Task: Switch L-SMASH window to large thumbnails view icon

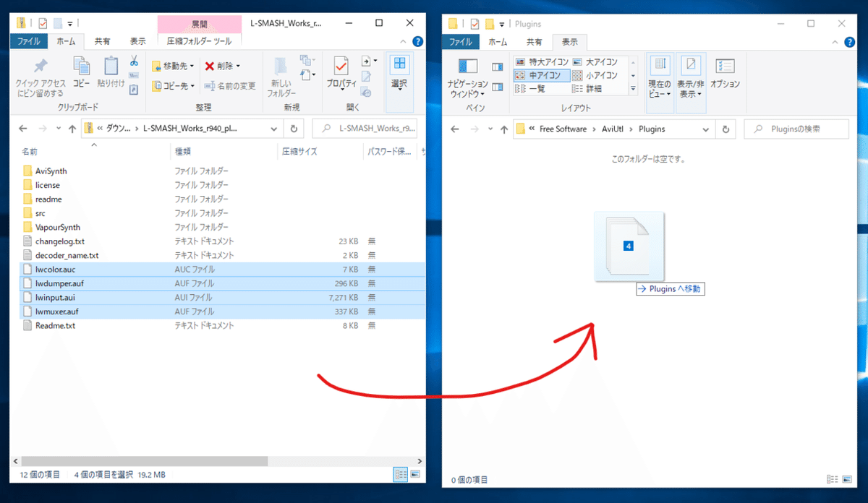Action: 414,475
